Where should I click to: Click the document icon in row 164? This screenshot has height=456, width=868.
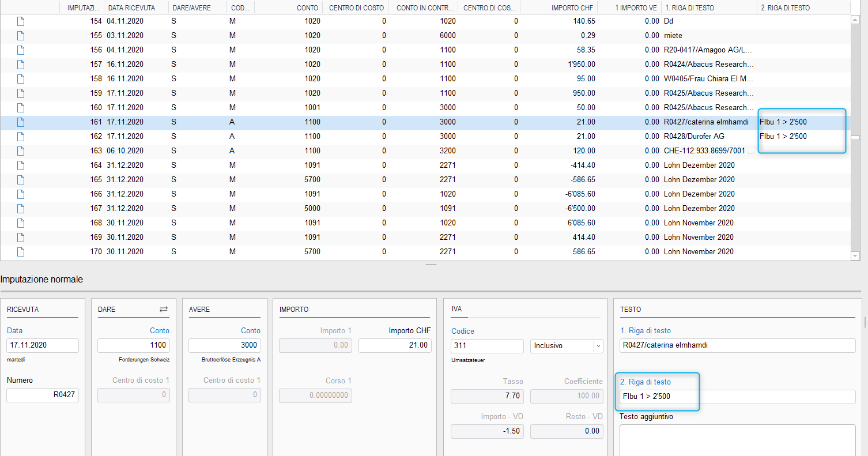point(21,165)
